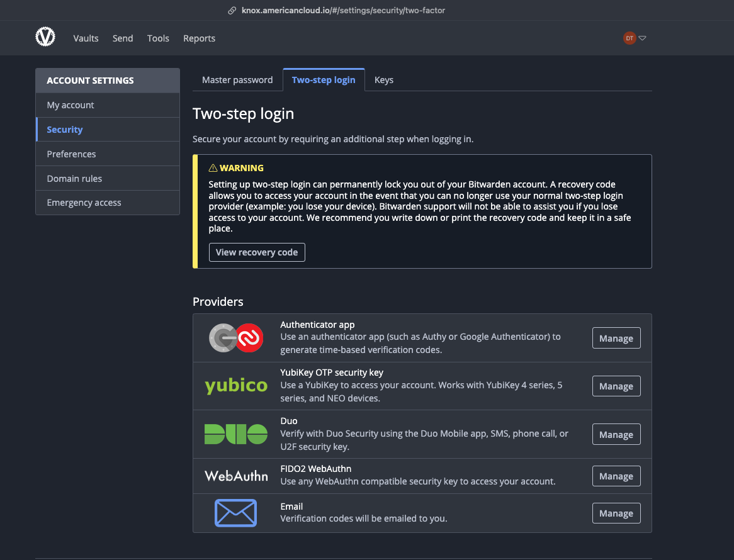Manage the FIDO2 WebAuthn provider
The width and height of the screenshot is (734, 560).
[616, 476]
